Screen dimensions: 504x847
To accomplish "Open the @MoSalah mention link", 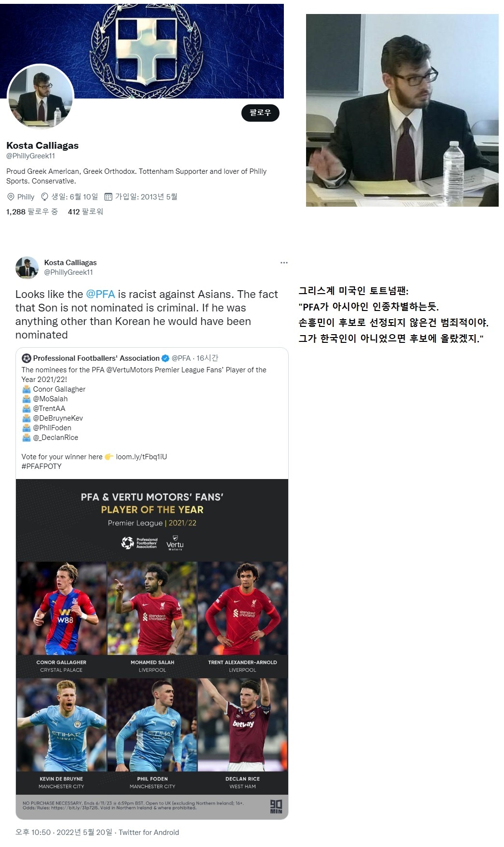I will tap(50, 399).
